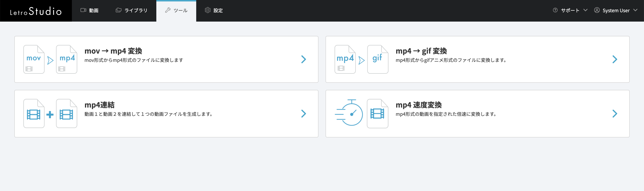Expand the System User dropdown chevron
The image size is (644, 191).
pos(635,10)
